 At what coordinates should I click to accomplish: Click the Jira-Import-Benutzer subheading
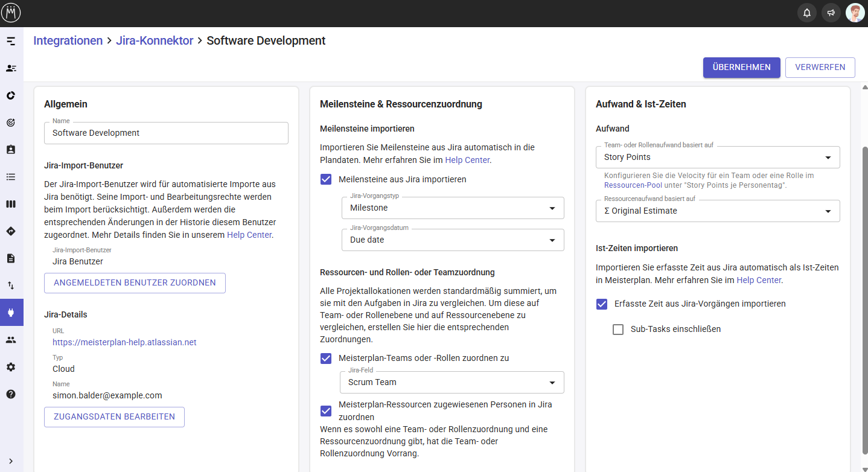[84, 165]
